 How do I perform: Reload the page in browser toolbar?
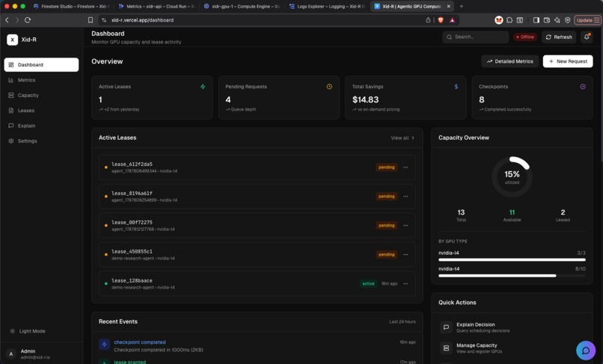(28, 20)
